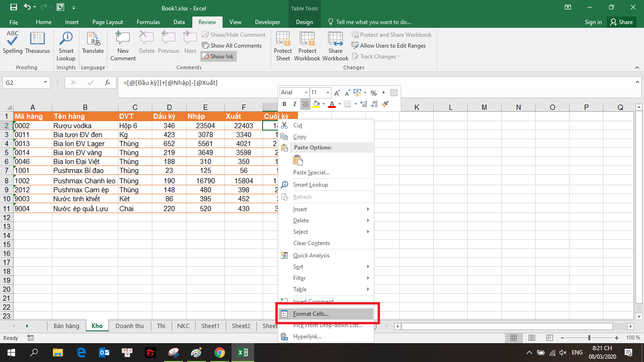Click the Spelling check icon
Screen dimensions: 644x362
click(13, 43)
